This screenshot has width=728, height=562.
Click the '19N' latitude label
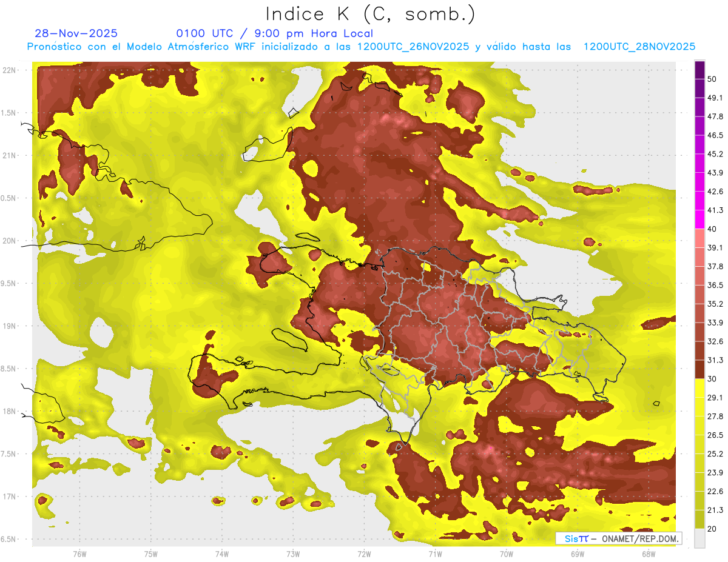click(x=8, y=326)
